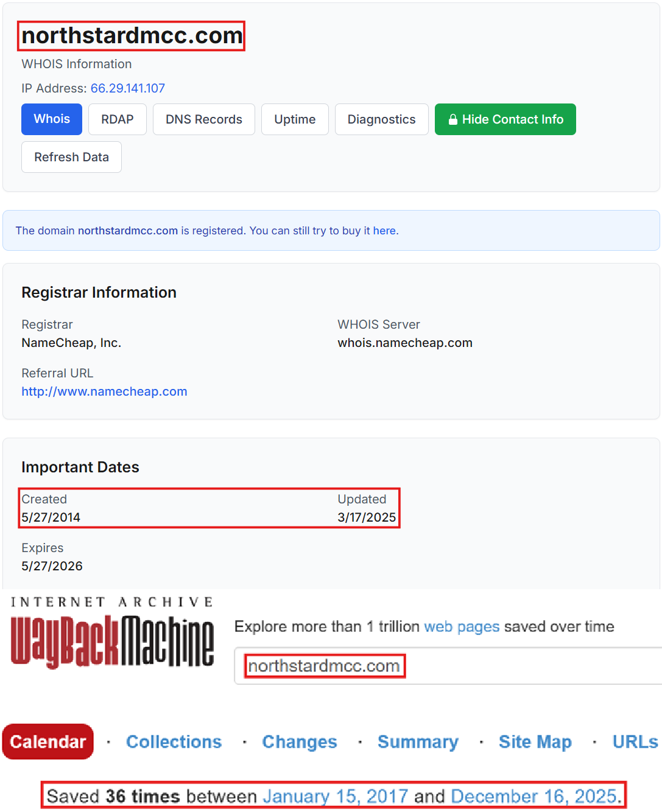Select the Whois tab
Image resolution: width=662 pixels, height=812 pixels.
[51, 119]
